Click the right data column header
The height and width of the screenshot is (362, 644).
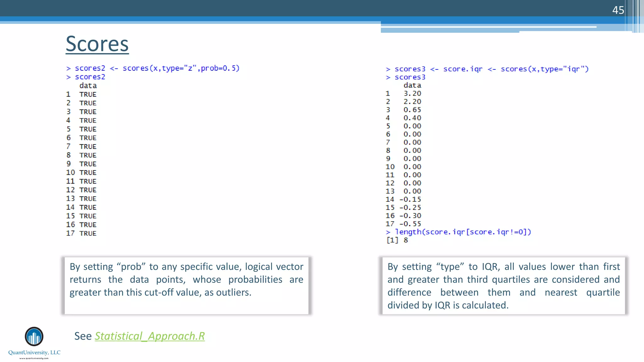[x=412, y=85]
